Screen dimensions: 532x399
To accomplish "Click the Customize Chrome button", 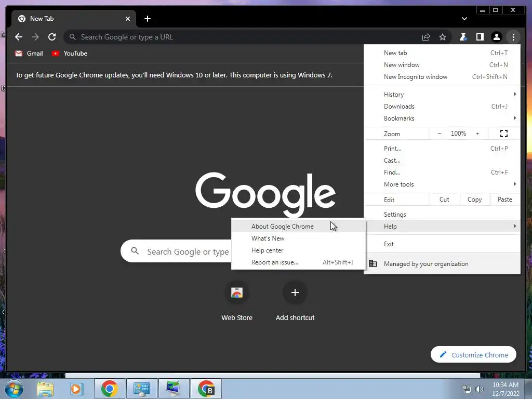I will pyautogui.click(x=473, y=354).
